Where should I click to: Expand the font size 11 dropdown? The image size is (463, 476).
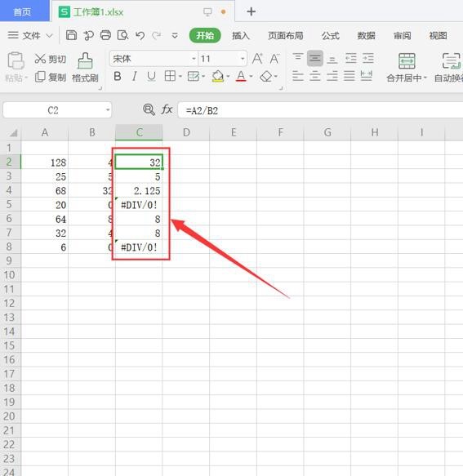tap(243, 59)
